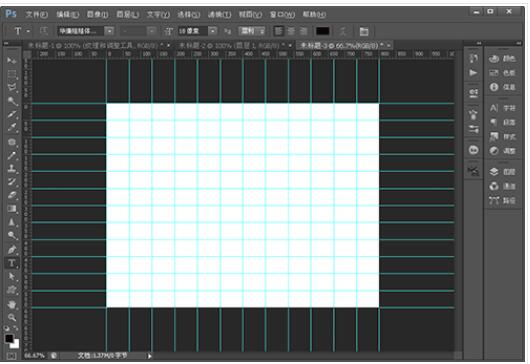Screen dimensions: 530x364
Task: Open the font family dropdown
Action: pos(110,31)
